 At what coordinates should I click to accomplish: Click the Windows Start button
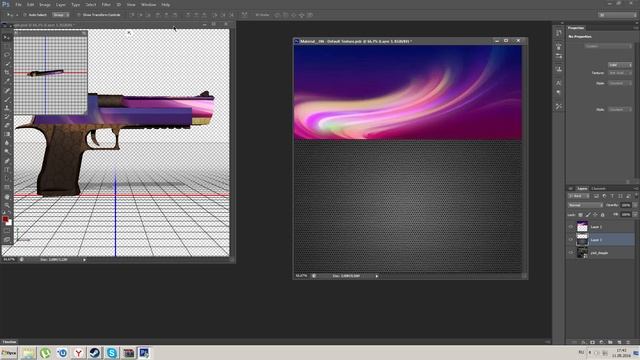coord(9,353)
